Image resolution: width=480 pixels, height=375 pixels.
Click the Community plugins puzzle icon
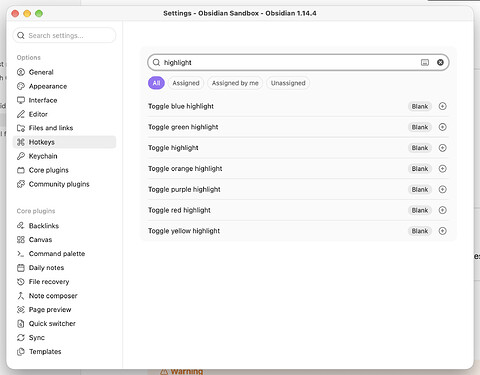(21, 184)
